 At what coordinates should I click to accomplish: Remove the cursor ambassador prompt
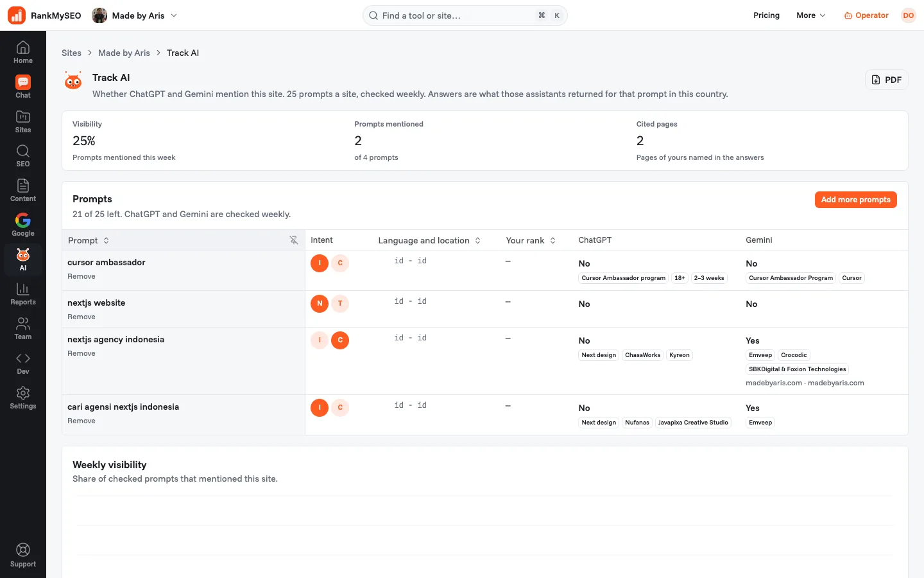81,276
